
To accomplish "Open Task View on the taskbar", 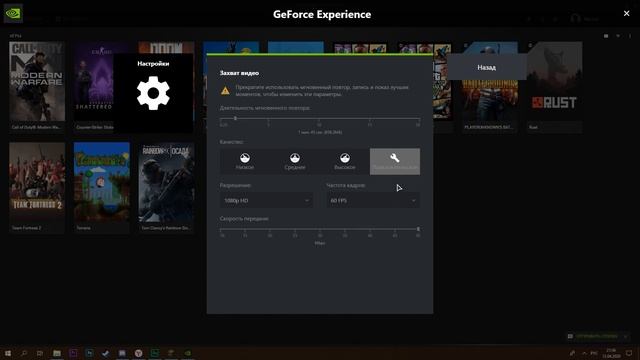I will tap(40, 353).
